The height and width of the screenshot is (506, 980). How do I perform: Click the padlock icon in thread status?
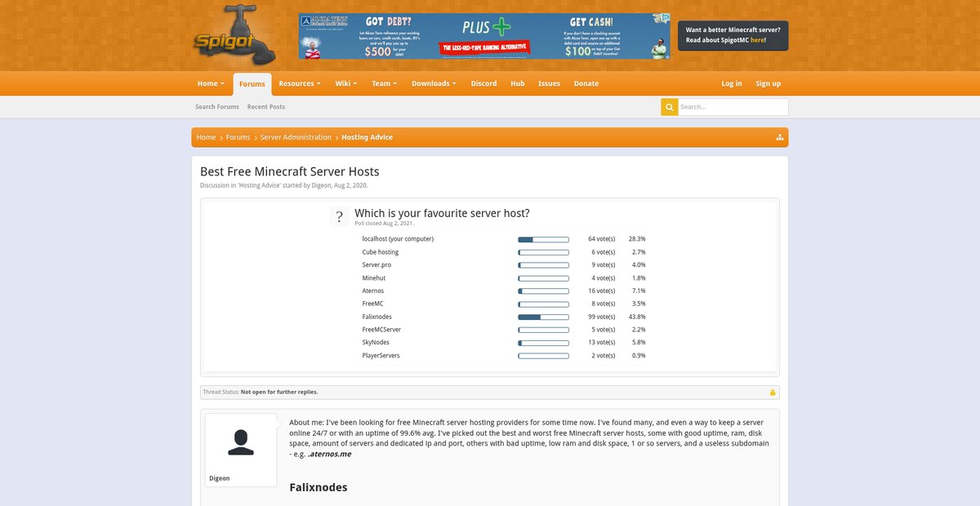pyautogui.click(x=773, y=393)
